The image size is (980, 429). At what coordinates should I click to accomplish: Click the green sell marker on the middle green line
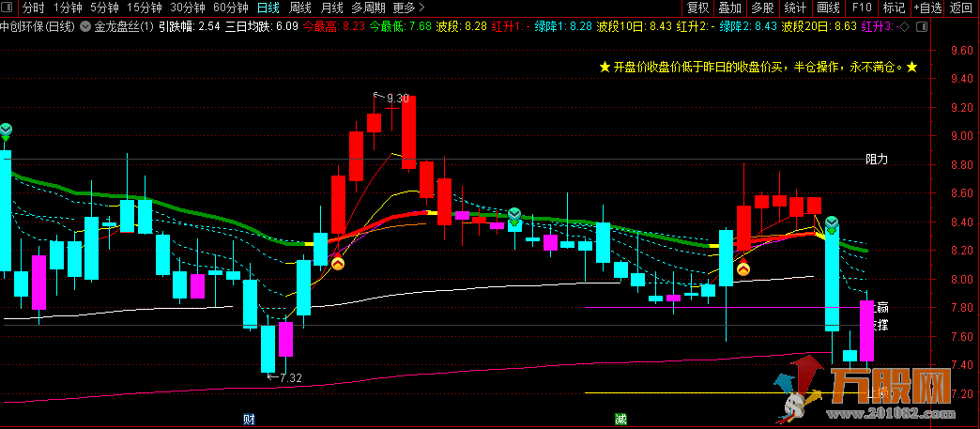tap(514, 216)
